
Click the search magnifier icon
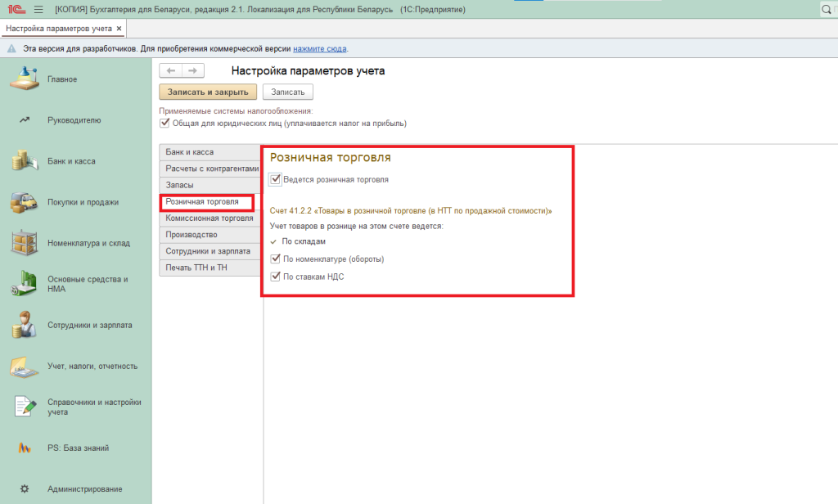[827, 10]
